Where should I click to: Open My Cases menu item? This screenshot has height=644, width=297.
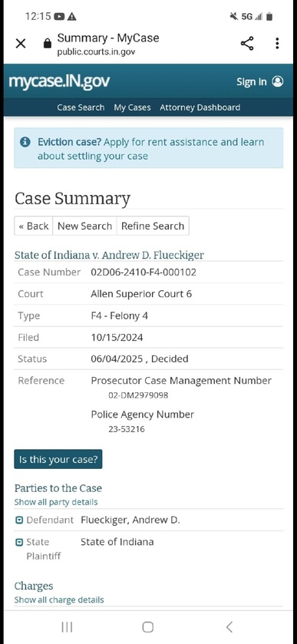(132, 107)
